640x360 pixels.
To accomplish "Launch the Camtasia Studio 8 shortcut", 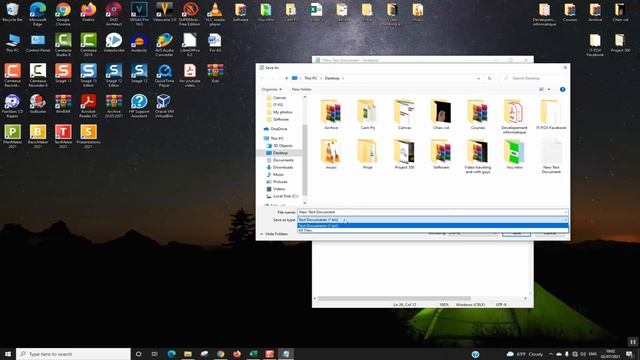I will click(63, 44).
